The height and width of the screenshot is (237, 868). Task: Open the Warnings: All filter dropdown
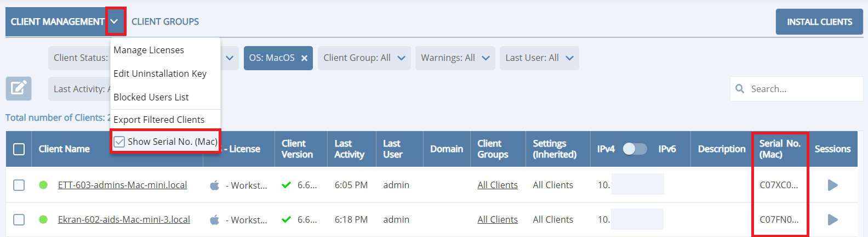[454, 58]
